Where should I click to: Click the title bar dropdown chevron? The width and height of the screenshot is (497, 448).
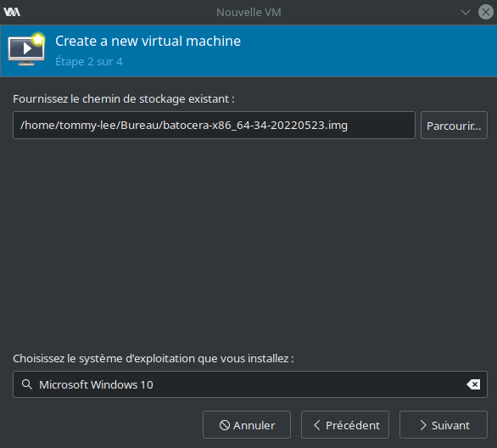[466, 13]
